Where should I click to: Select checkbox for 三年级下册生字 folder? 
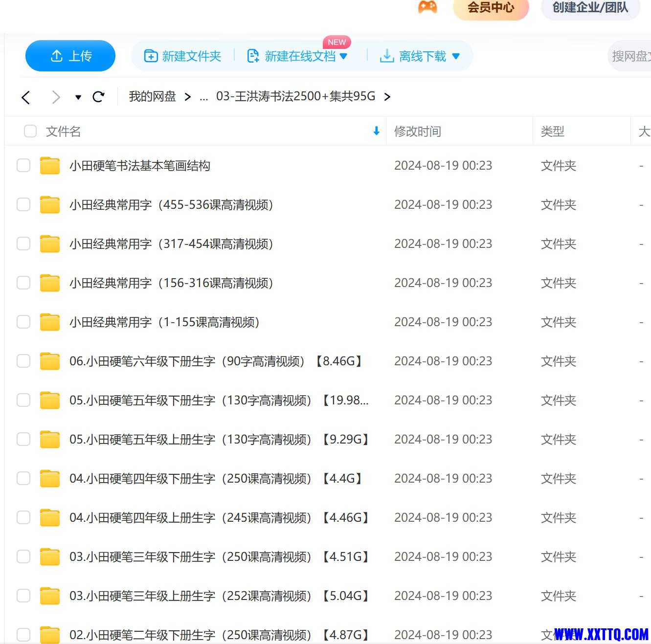coord(23,556)
